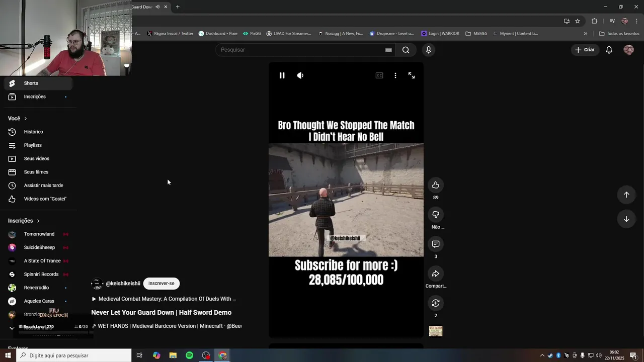The height and width of the screenshot is (362, 644).
Task: Expand the Short to fullscreen
Action: point(412,75)
